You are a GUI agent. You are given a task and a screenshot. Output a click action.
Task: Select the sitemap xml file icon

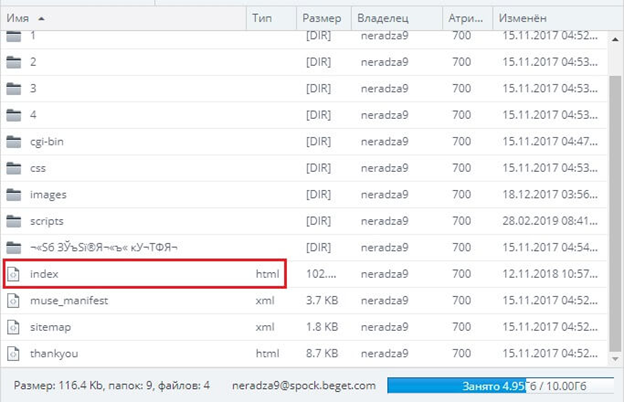click(13, 327)
